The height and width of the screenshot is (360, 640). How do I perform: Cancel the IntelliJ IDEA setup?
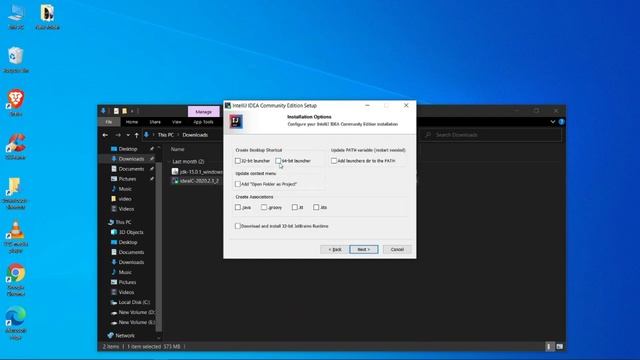click(397, 249)
